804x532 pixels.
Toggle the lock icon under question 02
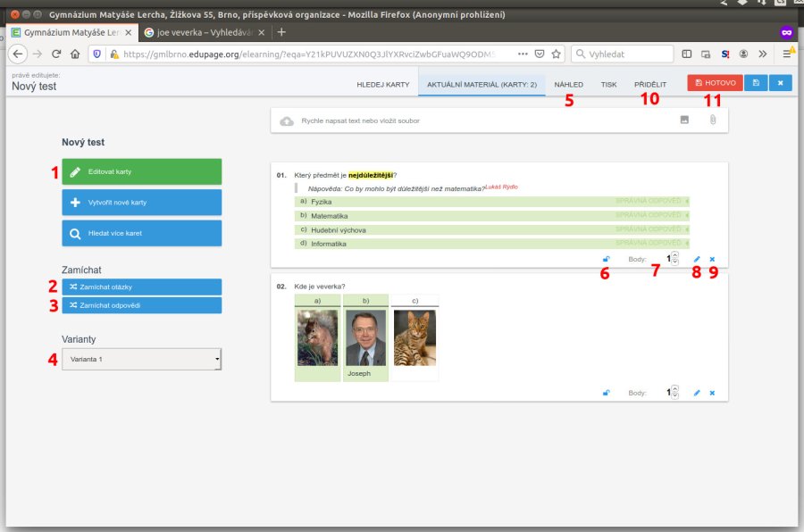click(x=607, y=393)
